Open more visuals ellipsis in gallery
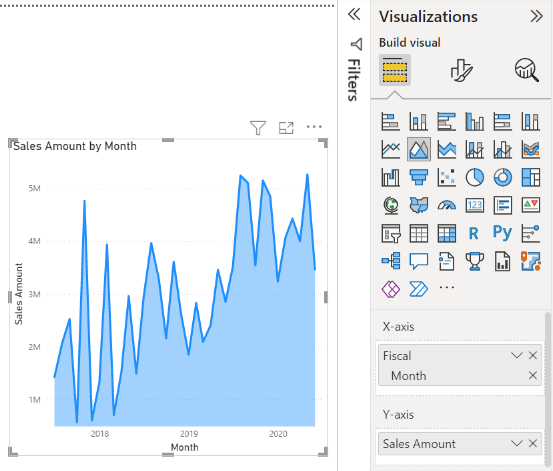The image size is (553, 471). click(446, 288)
